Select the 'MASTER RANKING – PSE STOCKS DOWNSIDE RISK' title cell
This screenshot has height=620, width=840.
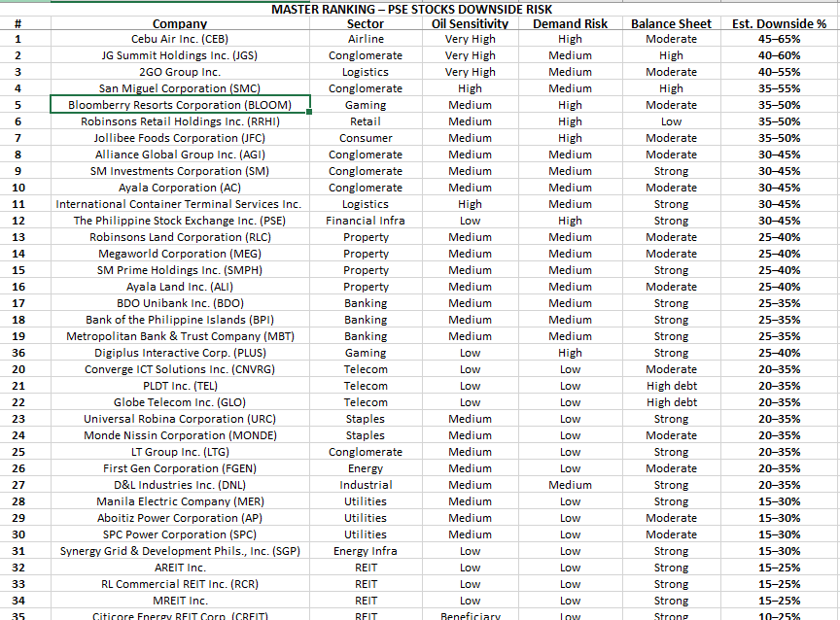point(411,9)
